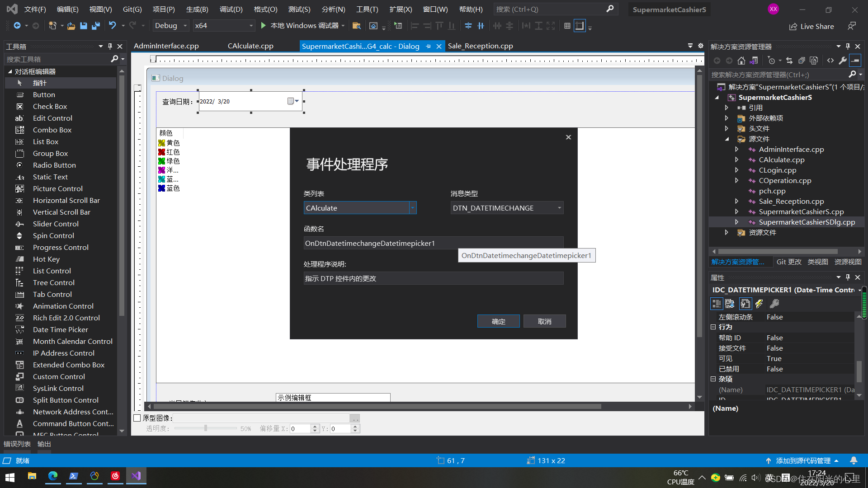
Task: Click the wrench icon in Properties panel
Action: tap(774, 304)
